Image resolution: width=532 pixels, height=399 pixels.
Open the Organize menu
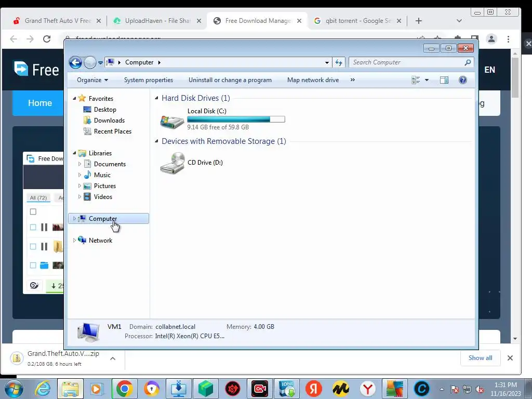click(92, 80)
